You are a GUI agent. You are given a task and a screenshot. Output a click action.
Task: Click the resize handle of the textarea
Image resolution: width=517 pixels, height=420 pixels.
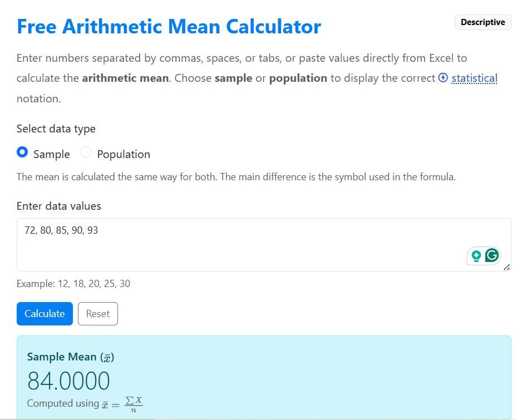507,268
